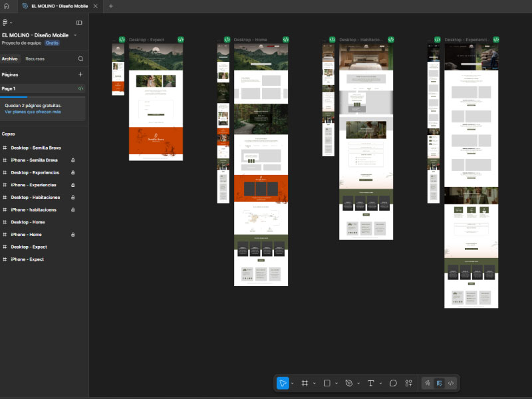Collapse the sidebar with the panel icon
The image size is (532, 399).
[x=79, y=23]
